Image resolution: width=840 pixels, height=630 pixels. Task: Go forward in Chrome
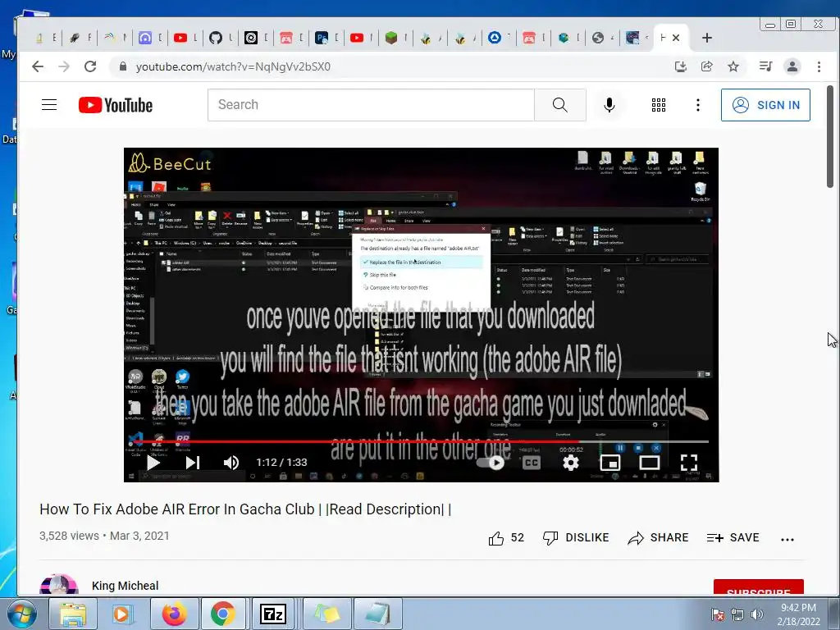(64, 66)
